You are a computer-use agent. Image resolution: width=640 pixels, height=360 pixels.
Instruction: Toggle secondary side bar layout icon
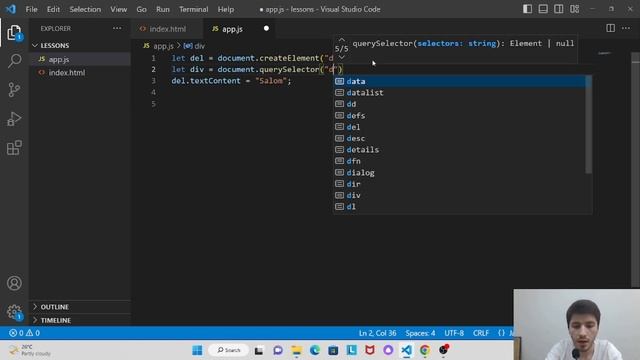(558, 9)
